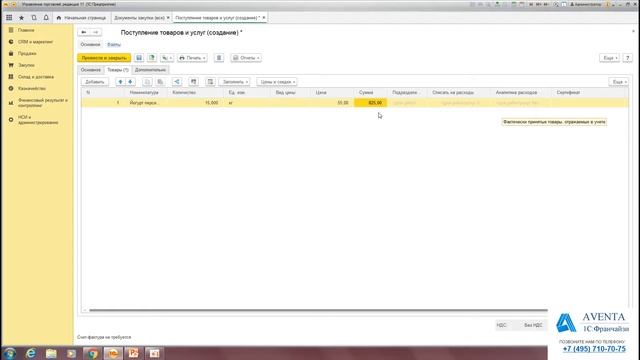640x360 pixels.
Task: Select price cell 55,00
Action: pyautogui.click(x=333, y=103)
